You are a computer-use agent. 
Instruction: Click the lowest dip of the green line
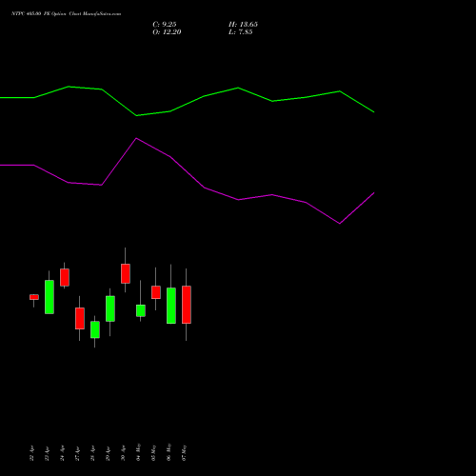tap(137, 115)
